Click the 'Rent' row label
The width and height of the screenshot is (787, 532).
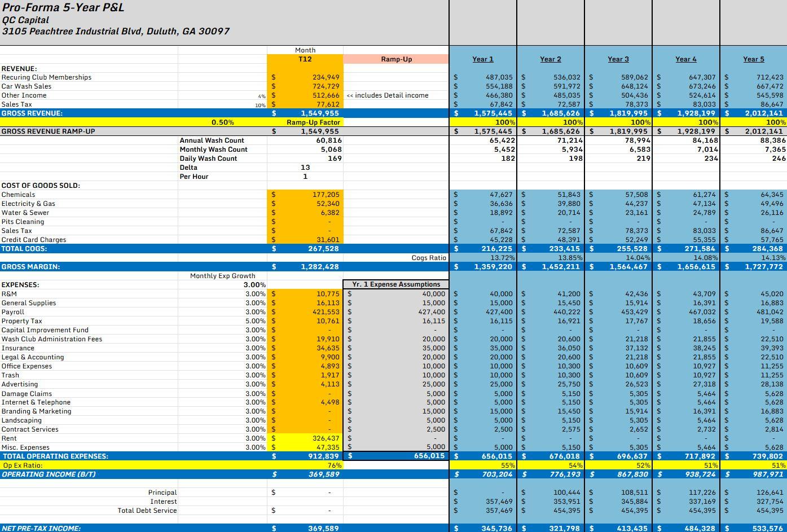[9, 438]
